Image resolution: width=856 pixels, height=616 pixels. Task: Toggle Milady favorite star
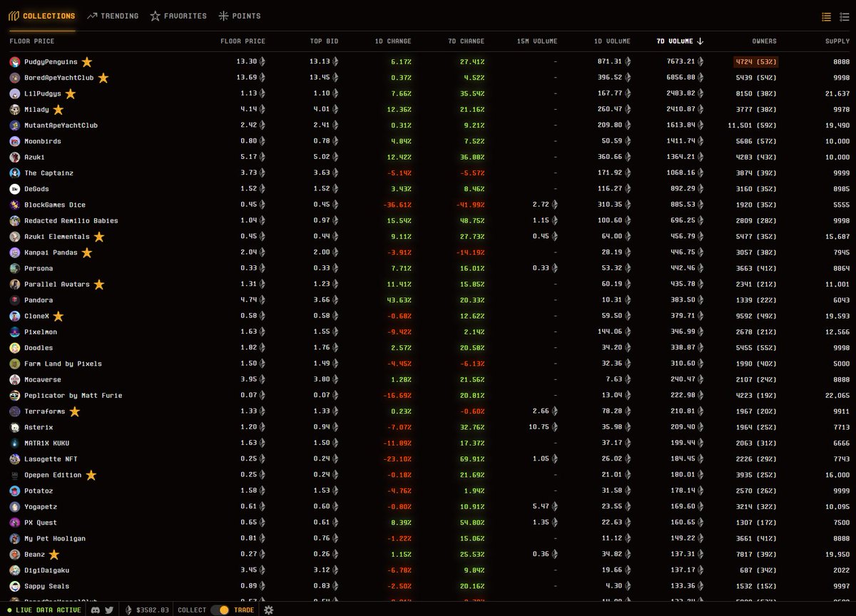tap(58, 110)
